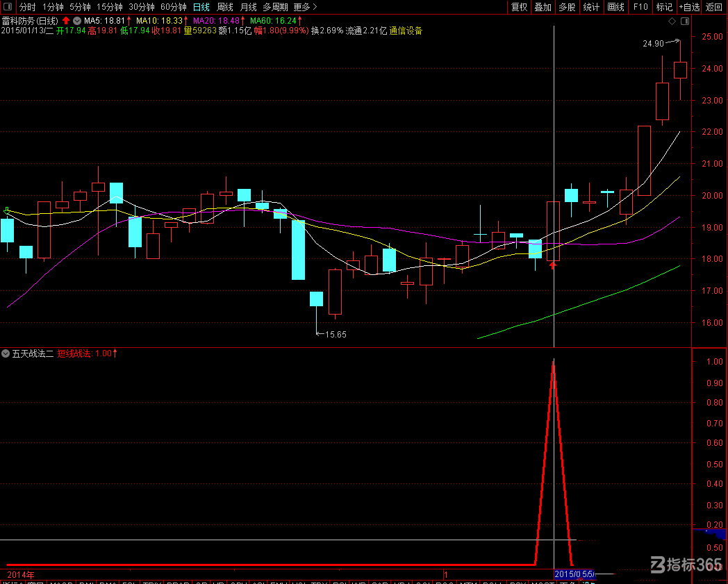Click the 幅1.80(9.99%) change value
Viewport: 728px width, 584px height.
(281, 31)
